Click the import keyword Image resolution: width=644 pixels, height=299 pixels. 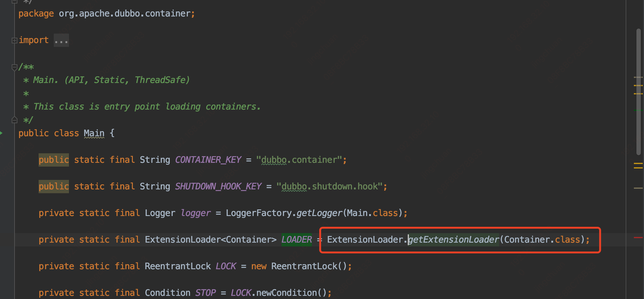click(34, 40)
